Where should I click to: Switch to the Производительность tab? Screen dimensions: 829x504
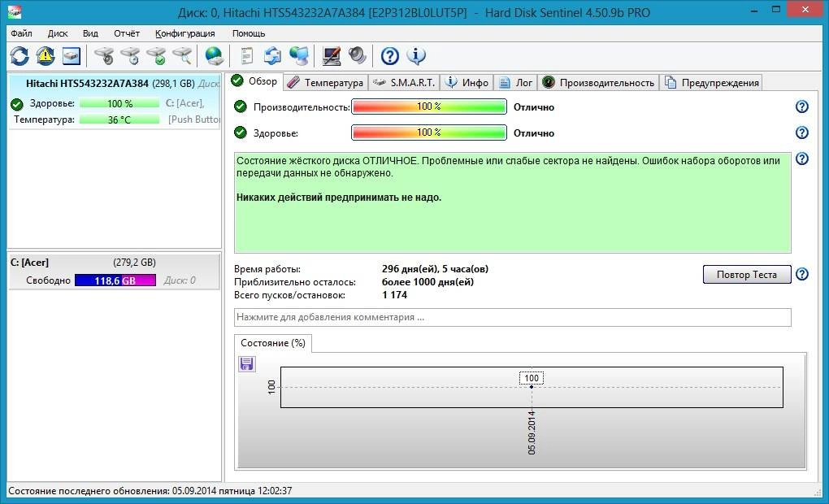(x=598, y=82)
